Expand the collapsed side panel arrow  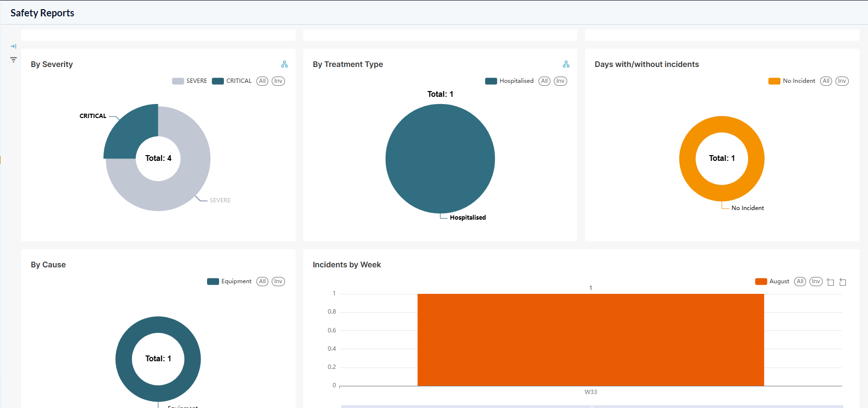click(x=13, y=46)
